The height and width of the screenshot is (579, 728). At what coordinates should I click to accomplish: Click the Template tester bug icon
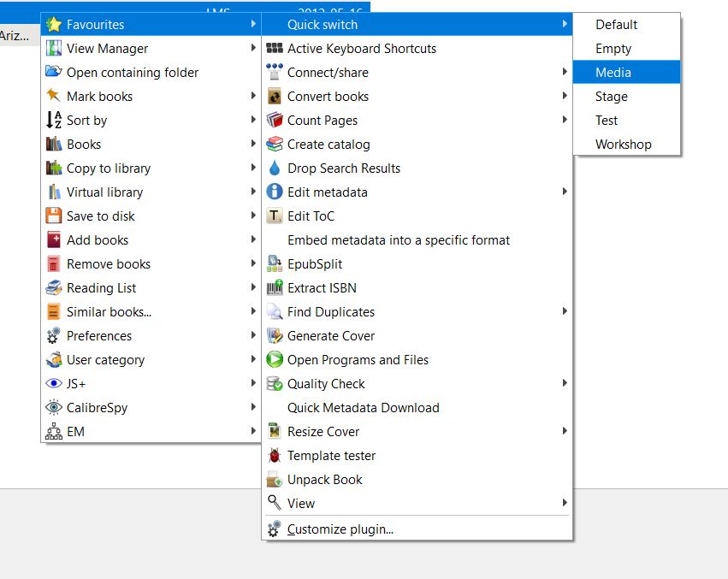pos(275,456)
